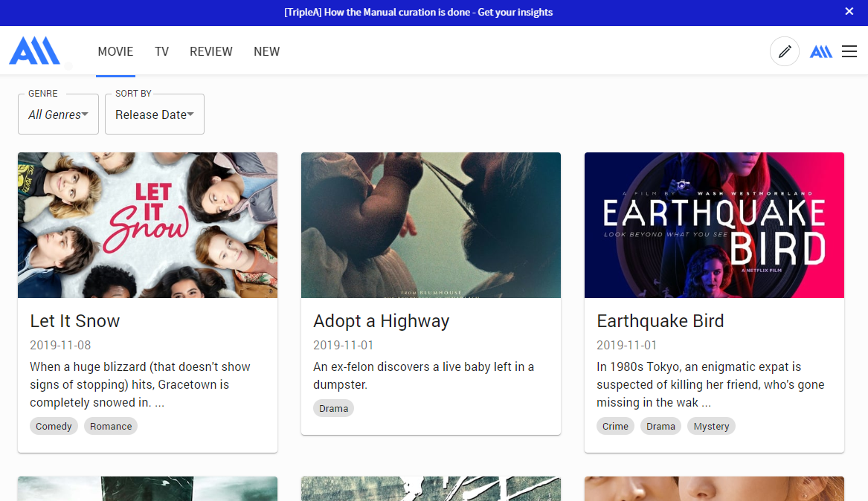This screenshot has height=501, width=868.
Task: Click the Adopt a Highway title
Action: (x=382, y=320)
